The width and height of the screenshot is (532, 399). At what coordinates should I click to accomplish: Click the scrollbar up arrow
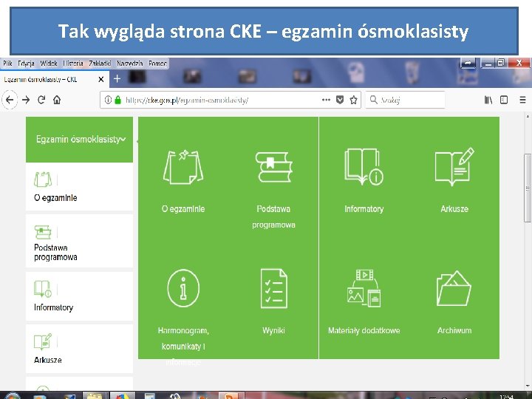(x=528, y=117)
